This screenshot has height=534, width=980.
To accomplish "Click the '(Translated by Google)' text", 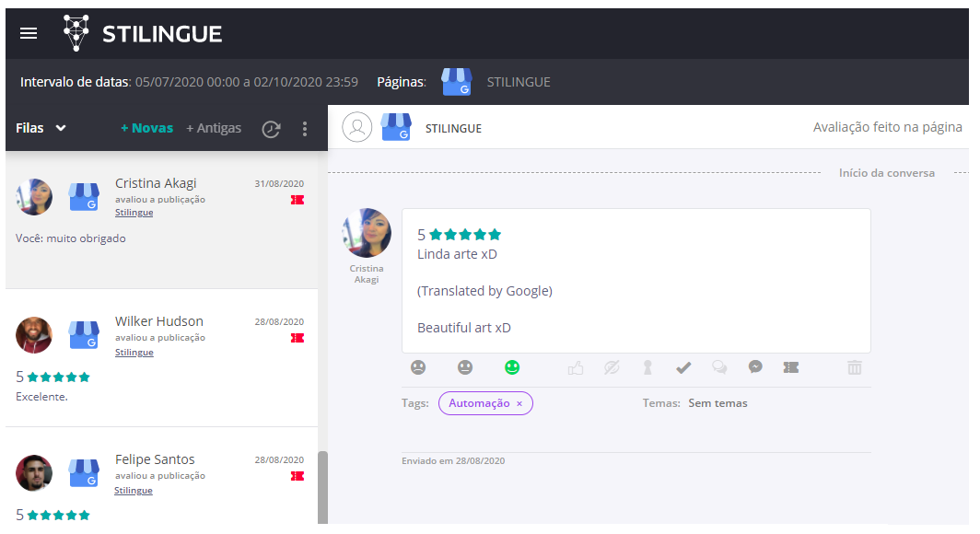I will [484, 291].
